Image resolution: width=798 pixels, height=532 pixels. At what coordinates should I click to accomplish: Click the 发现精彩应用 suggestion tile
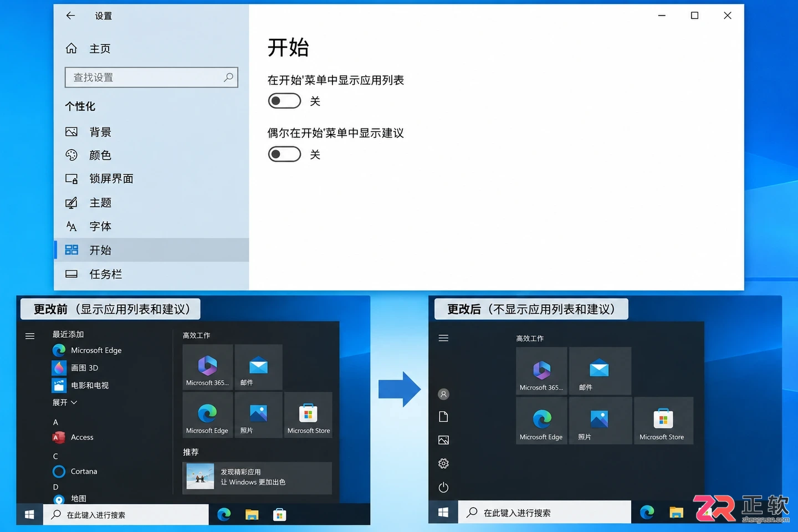tap(257, 478)
